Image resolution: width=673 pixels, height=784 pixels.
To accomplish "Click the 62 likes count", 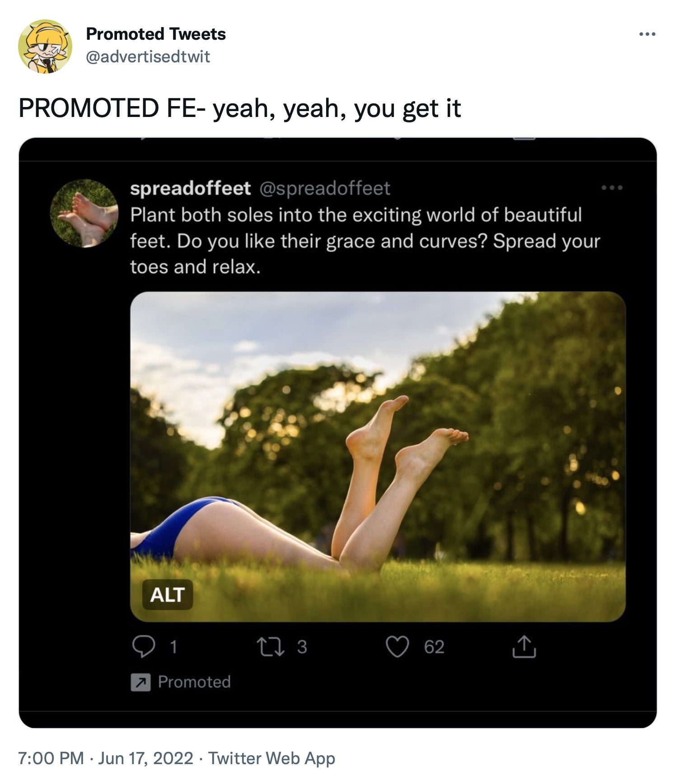I will [434, 647].
